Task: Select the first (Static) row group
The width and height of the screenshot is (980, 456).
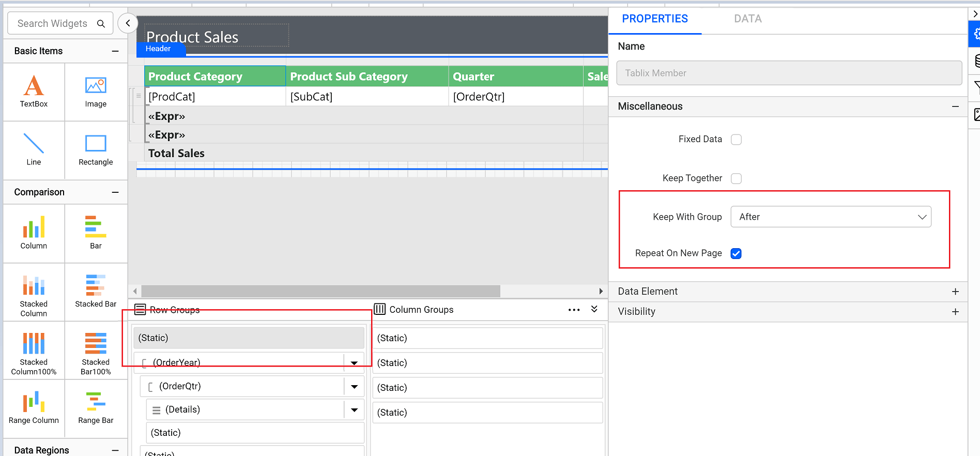Action: (249, 338)
